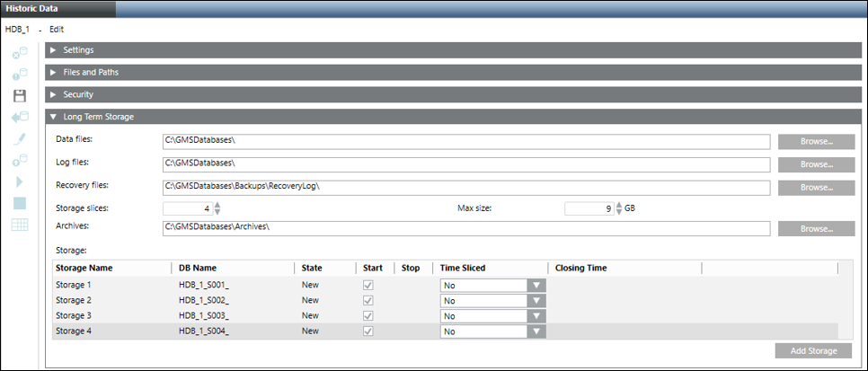Click the topmost database icon in sidebar
868x371 pixels.
[19, 53]
